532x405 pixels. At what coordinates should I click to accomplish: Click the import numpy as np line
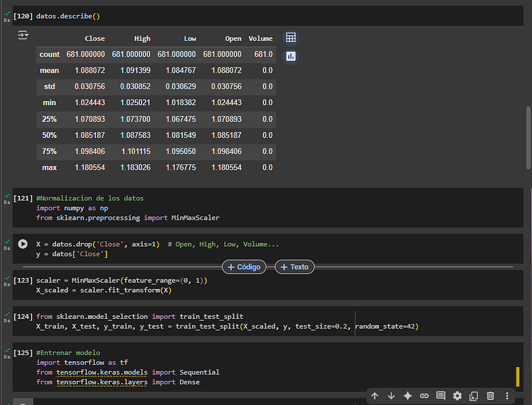click(72, 208)
